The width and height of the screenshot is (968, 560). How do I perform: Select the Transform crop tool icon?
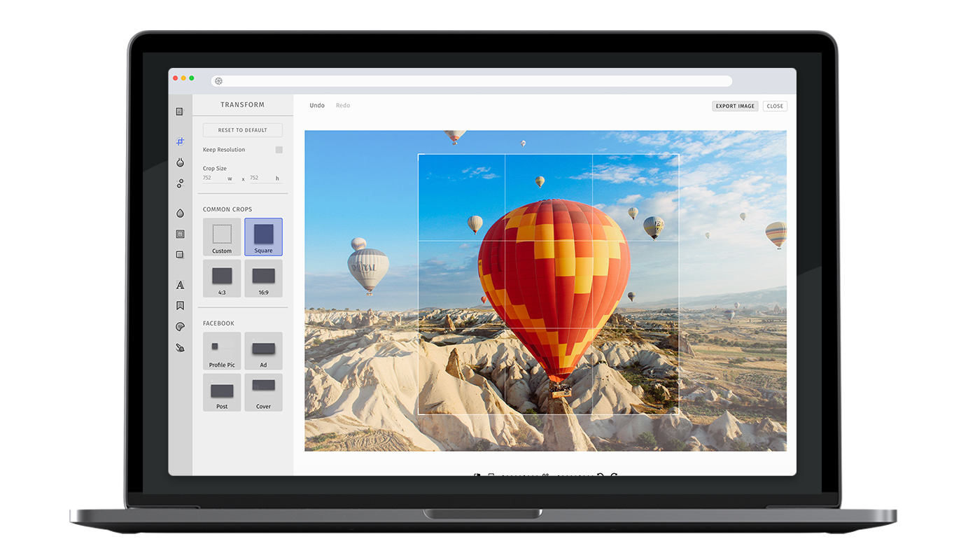pyautogui.click(x=180, y=141)
